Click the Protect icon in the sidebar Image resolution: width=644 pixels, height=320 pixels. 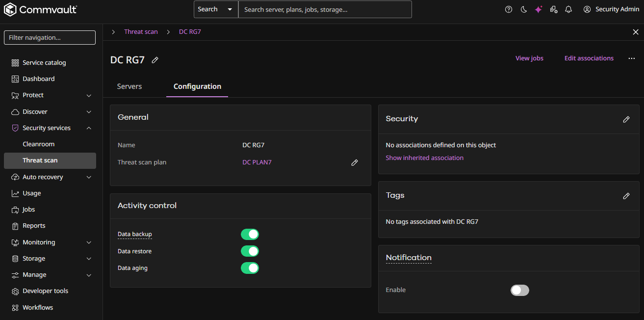tap(15, 95)
